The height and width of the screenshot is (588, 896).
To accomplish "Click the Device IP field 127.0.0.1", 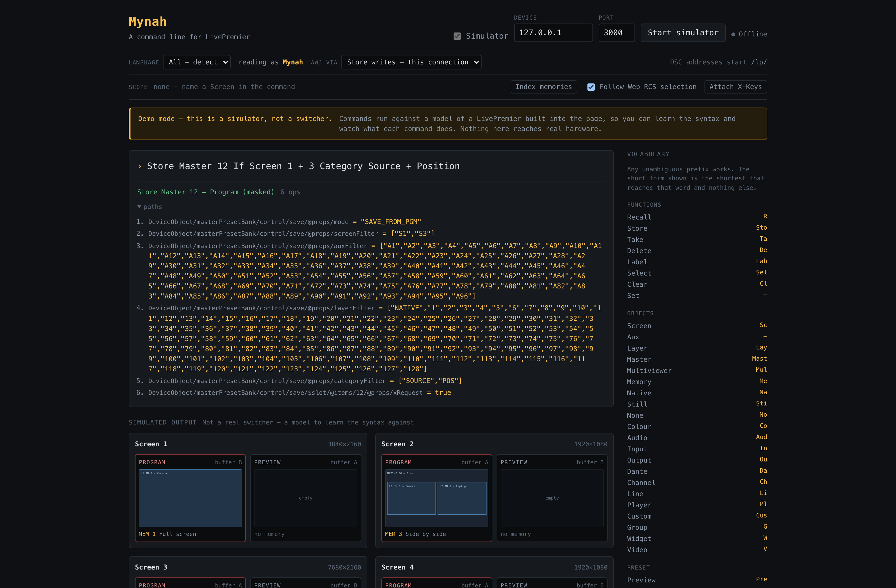I will 553,33.
